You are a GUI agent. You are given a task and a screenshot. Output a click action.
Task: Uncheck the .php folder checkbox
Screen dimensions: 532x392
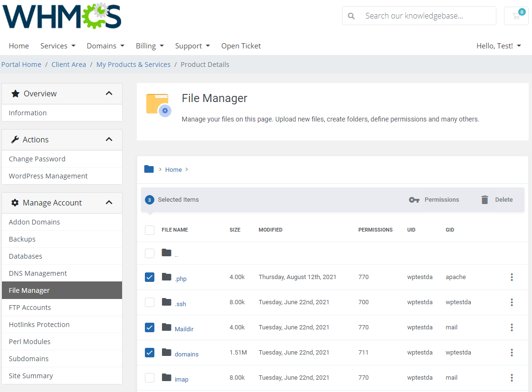coord(149,277)
